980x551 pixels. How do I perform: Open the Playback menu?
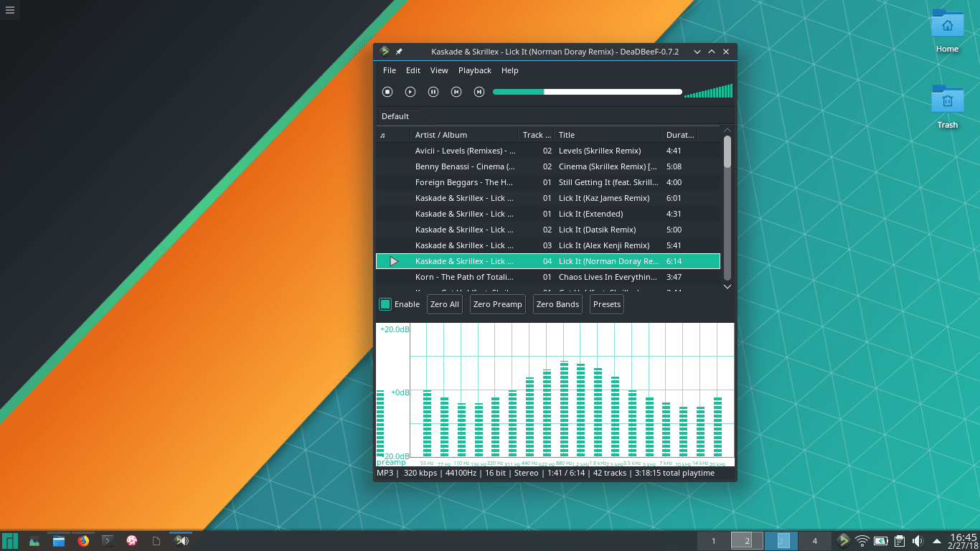[x=475, y=70]
